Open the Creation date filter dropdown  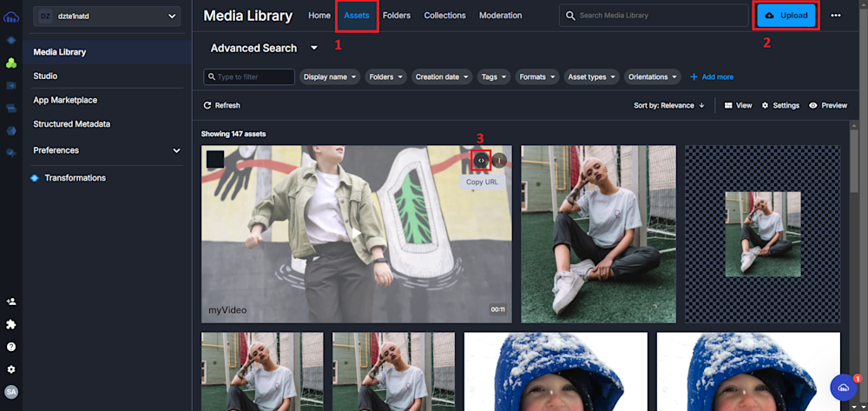click(442, 77)
